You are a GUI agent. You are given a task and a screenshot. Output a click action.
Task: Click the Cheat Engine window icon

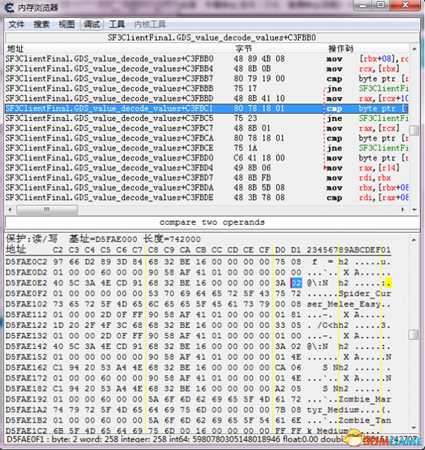coord(9,7)
